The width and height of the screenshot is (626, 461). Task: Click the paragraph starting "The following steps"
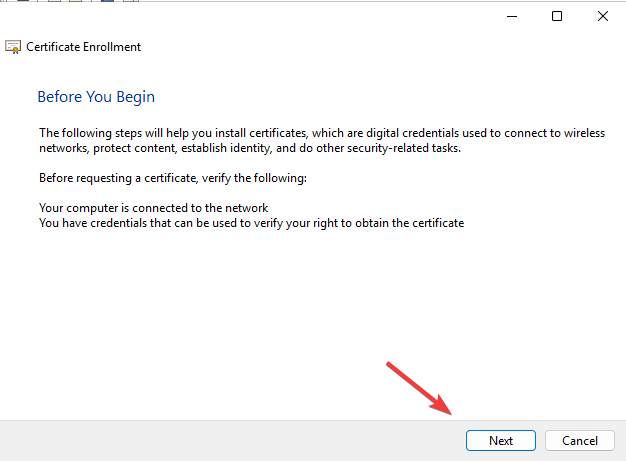(322, 140)
